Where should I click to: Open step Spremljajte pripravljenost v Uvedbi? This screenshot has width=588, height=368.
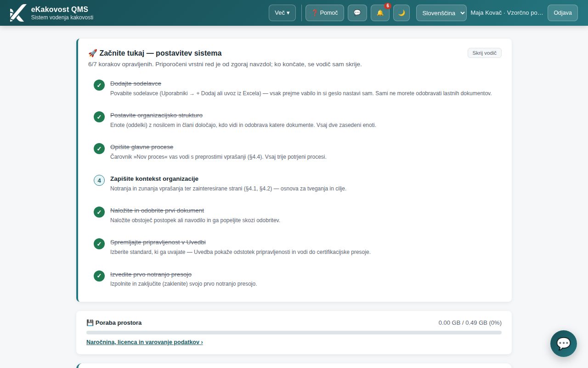point(158,242)
